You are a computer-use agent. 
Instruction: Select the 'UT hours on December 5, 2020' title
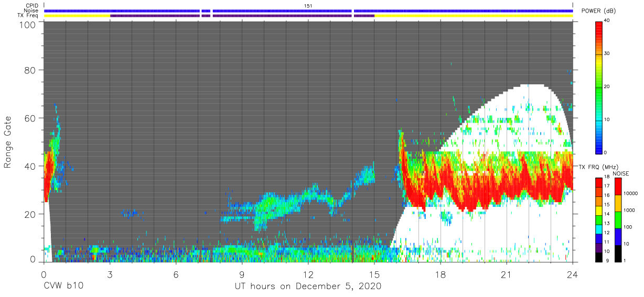(x=308, y=287)
